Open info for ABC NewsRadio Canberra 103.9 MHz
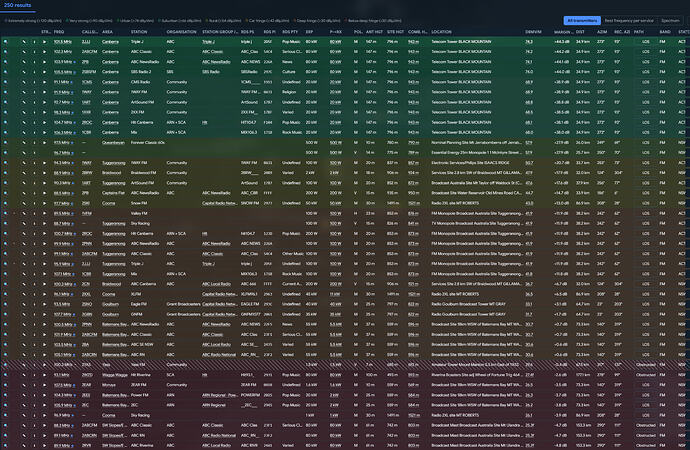Viewport: 690px width, 450px height. 34,62
